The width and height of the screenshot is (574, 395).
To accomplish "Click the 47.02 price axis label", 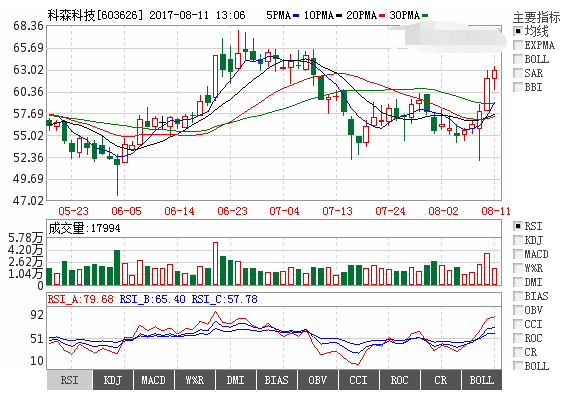I will 28,201.
